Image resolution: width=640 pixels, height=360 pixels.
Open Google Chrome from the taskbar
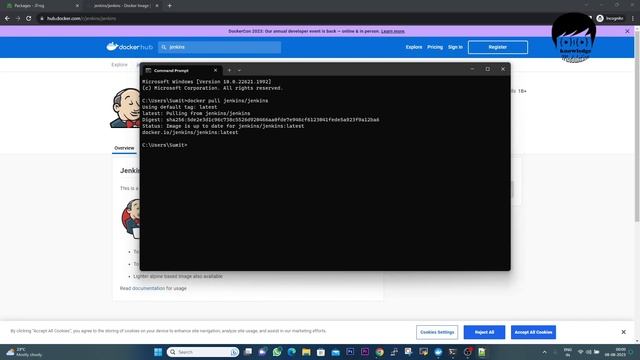coord(380,352)
